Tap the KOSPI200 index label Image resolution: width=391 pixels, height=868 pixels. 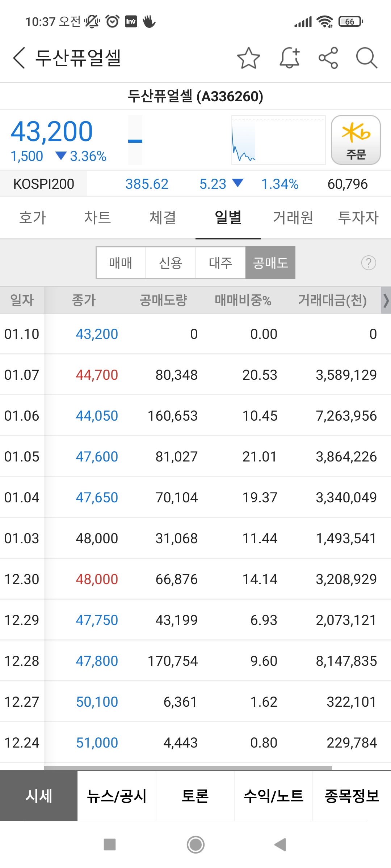(x=43, y=184)
